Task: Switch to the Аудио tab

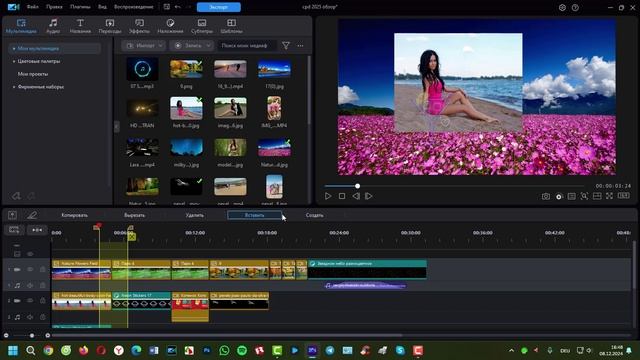Action: coord(53,26)
